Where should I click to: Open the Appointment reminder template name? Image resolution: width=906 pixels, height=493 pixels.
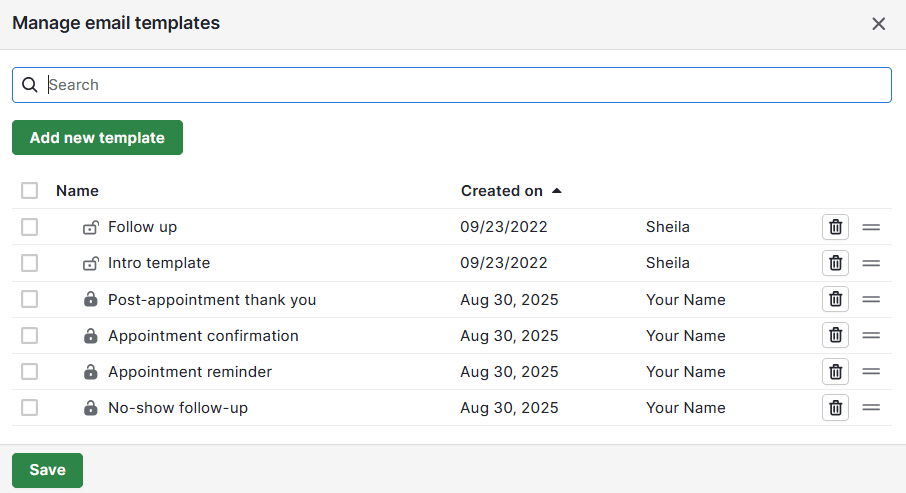190,372
